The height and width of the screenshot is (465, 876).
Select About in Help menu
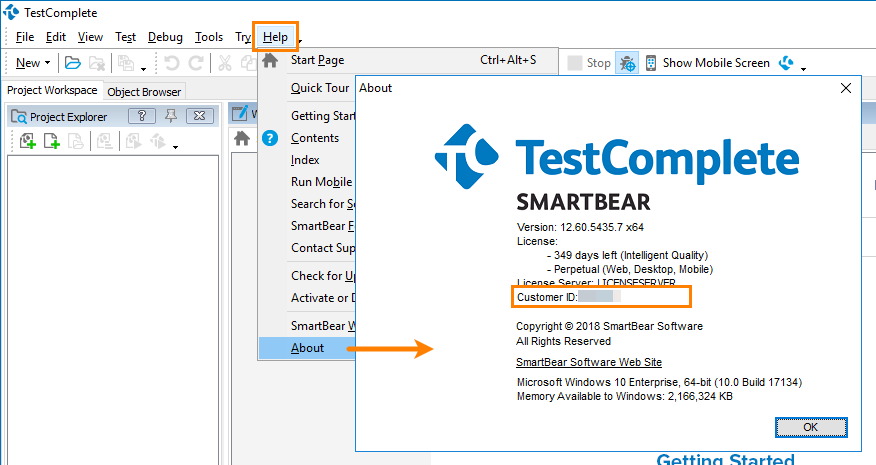tap(307, 348)
